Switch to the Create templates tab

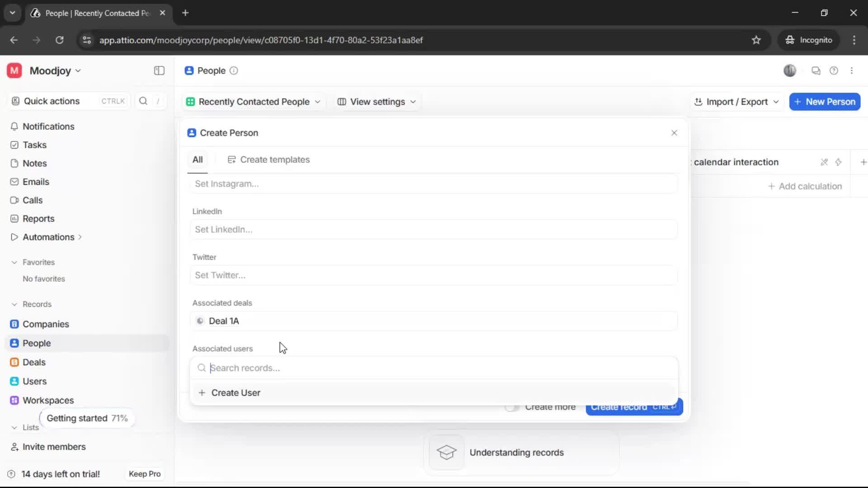pos(269,160)
